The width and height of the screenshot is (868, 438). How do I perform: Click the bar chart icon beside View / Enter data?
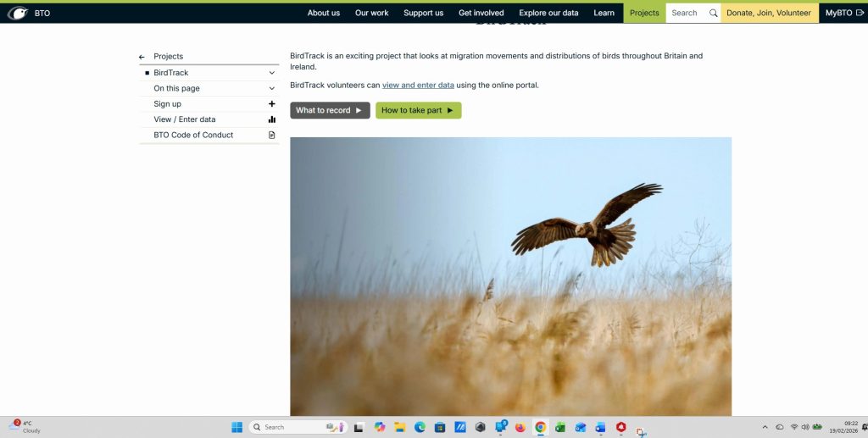272,119
